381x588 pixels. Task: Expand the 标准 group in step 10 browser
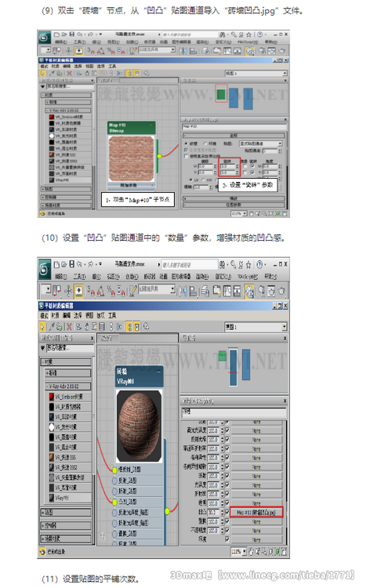68,373
